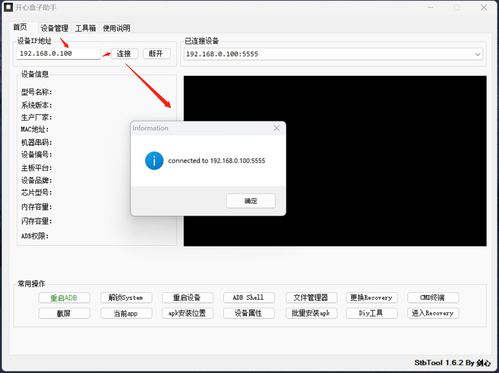Click the app icon in title bar
Image resolution: width=499 pixels, height=373 pixels.
tap(8, 7)
